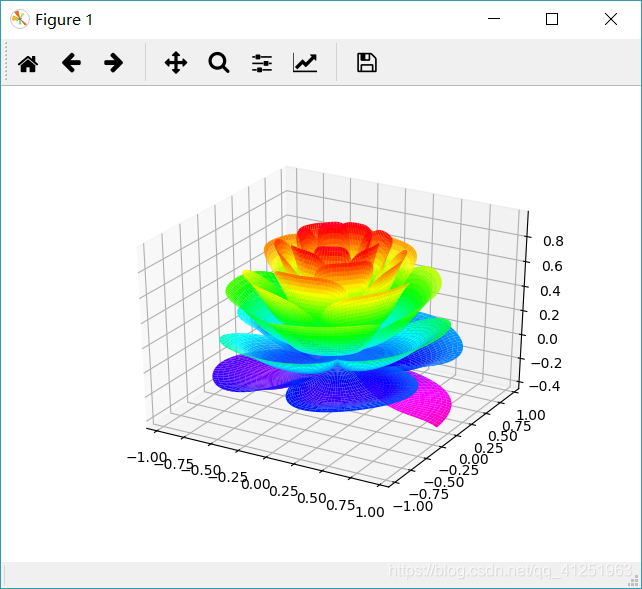Close the Figure 1 window
This screenshot has width=642, height=589.
click(611, 19)
